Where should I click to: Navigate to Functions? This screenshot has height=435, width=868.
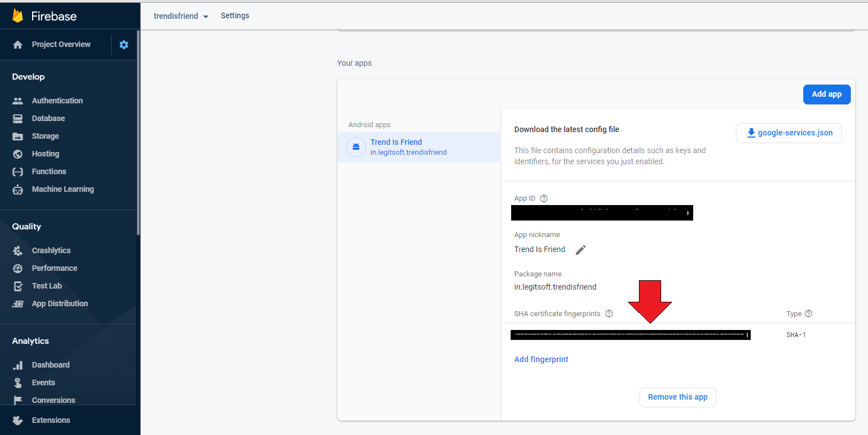[x=49, y=171]
